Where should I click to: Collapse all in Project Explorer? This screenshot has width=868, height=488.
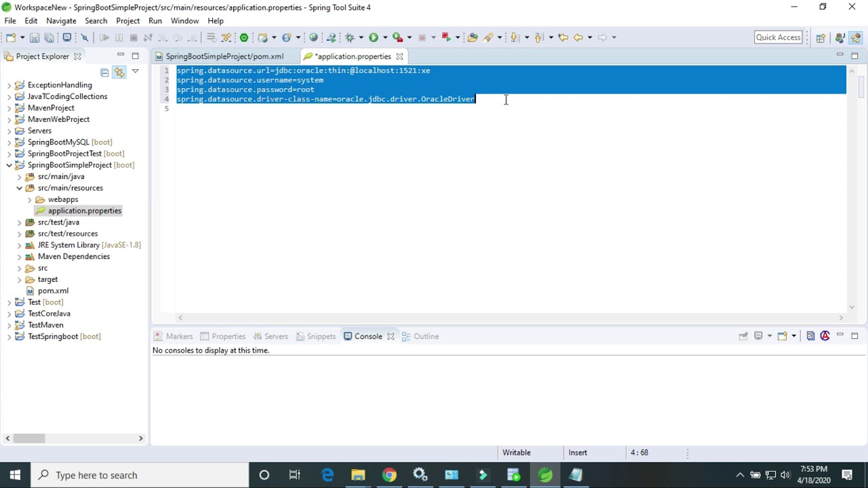coord(104,73)
